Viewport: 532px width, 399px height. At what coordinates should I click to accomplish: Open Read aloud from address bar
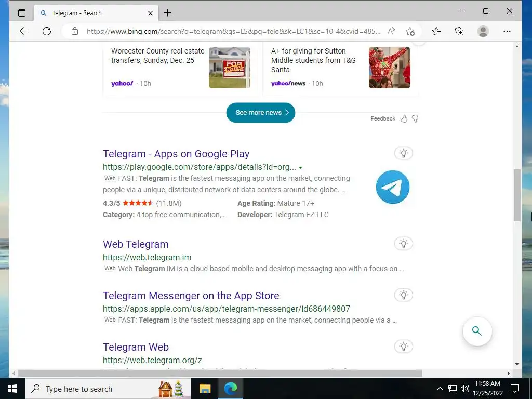click(x=391, y=31)
